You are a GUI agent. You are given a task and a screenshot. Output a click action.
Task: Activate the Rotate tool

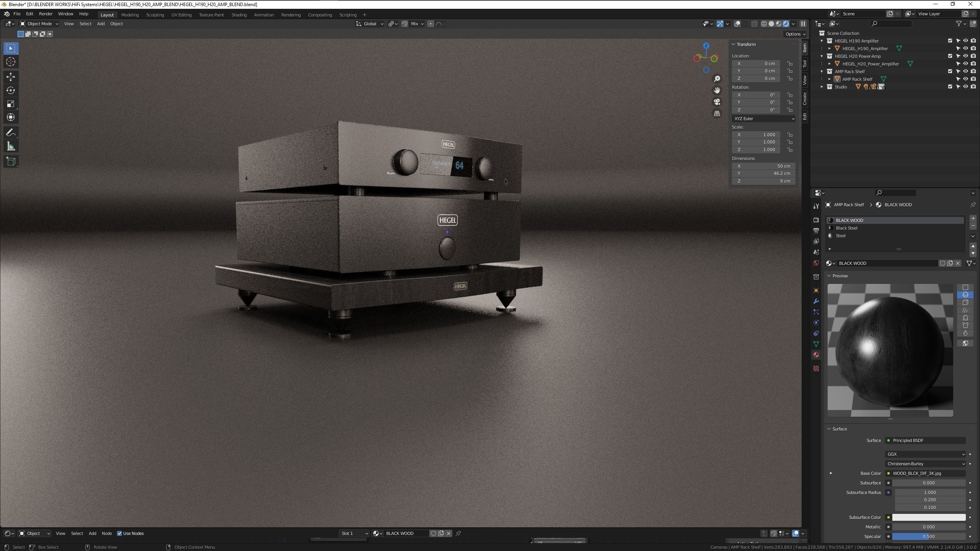(x=10, y=90)
